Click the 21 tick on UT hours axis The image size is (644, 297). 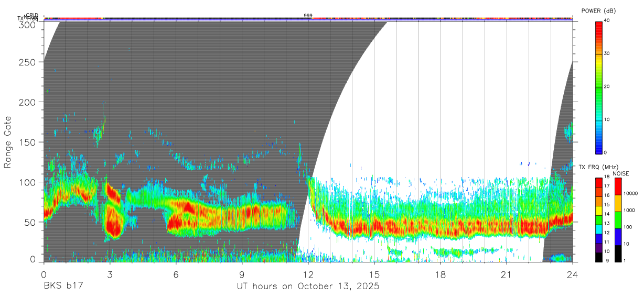507,274
